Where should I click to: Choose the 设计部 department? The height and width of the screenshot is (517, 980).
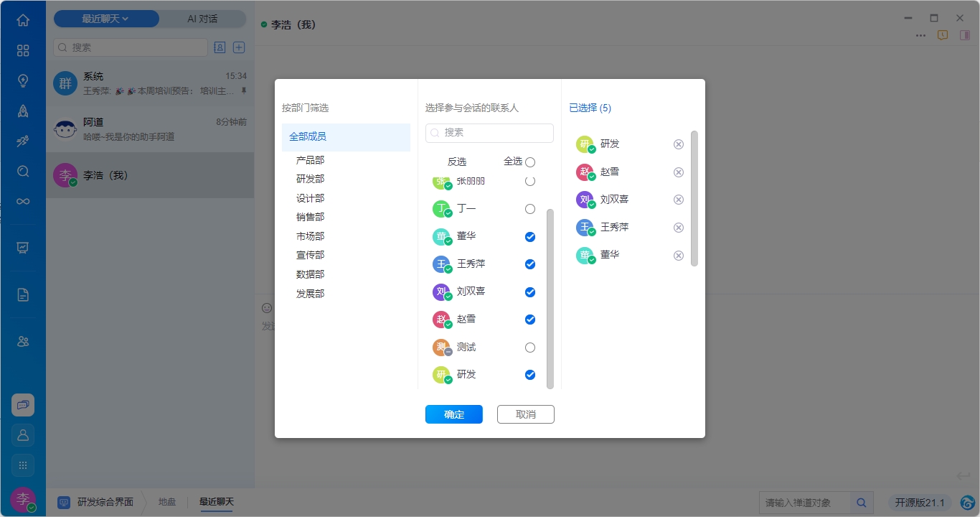click(311, 198)
